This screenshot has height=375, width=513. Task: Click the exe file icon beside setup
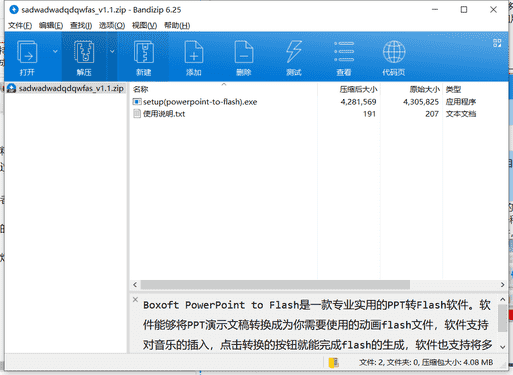pos(137,102)
